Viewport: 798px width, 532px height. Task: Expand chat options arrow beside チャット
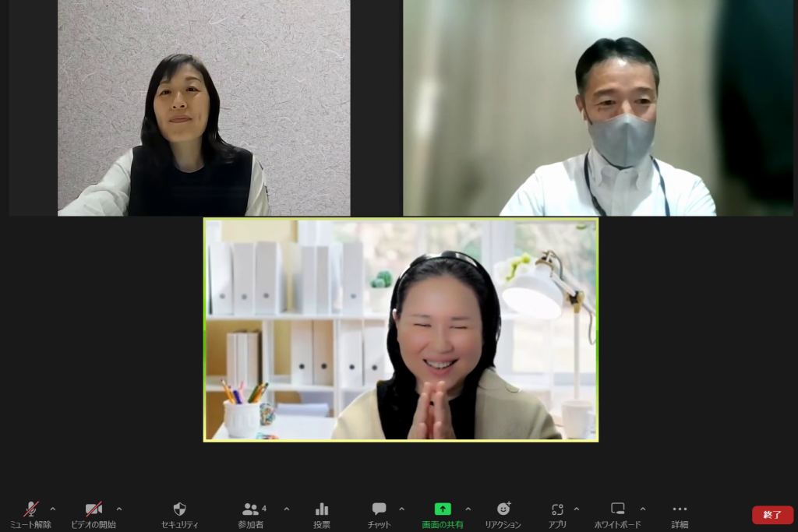click(x=401, y=509)
